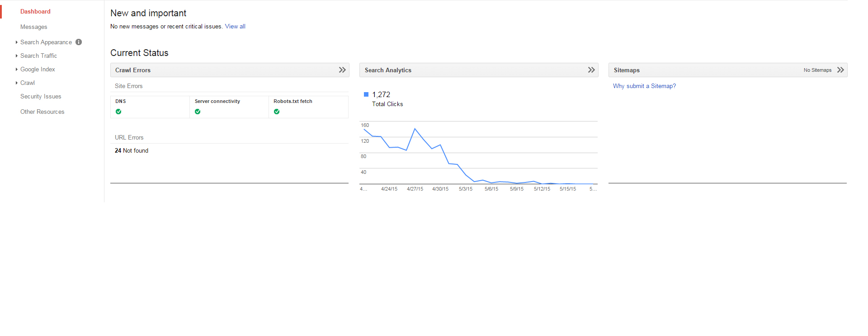
Task: Click the View all messages link
Action: (x=235, y=27)
